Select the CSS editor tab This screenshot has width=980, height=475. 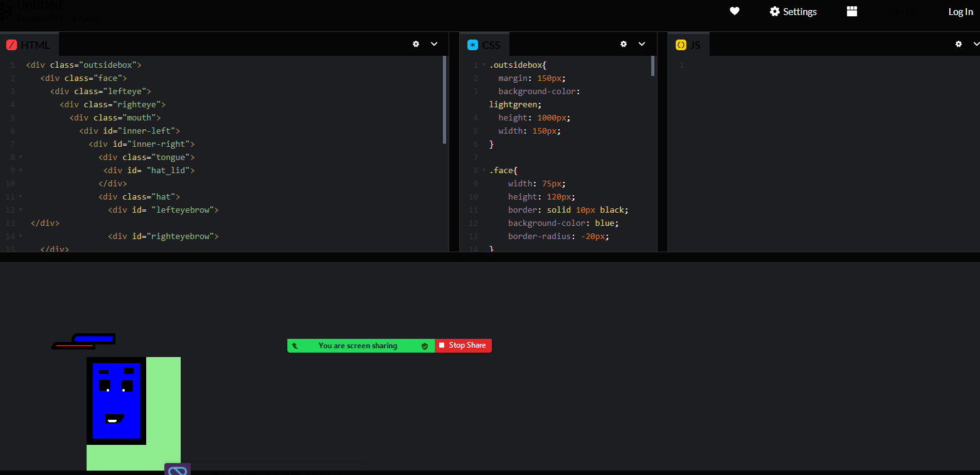pos(484,45)
